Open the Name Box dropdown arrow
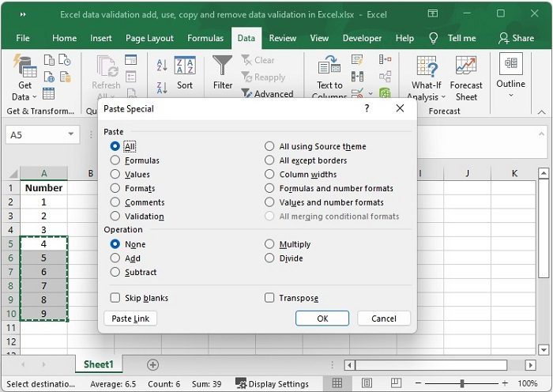 (x=72, y=135)
